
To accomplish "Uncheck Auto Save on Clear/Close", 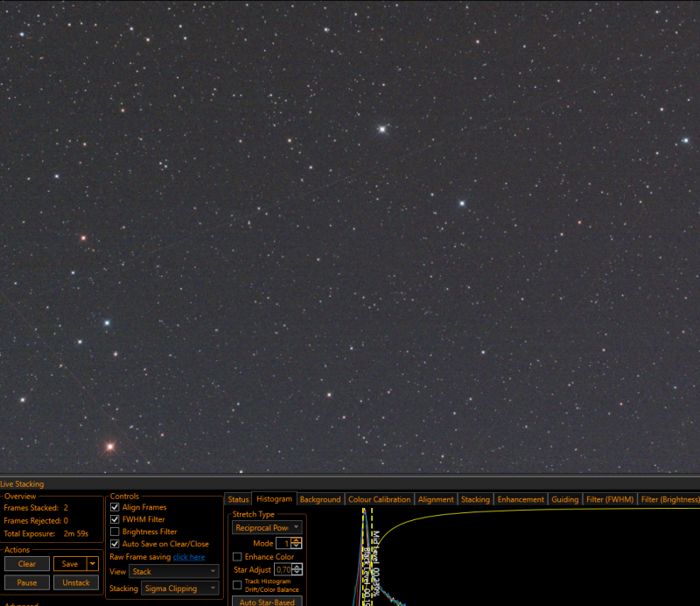I will pyautogui.click(x=115, y=544).
